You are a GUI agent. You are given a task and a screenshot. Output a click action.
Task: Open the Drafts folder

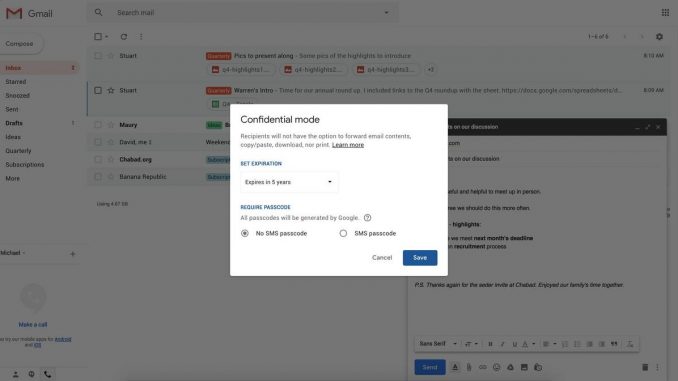[x=14, y=123]
